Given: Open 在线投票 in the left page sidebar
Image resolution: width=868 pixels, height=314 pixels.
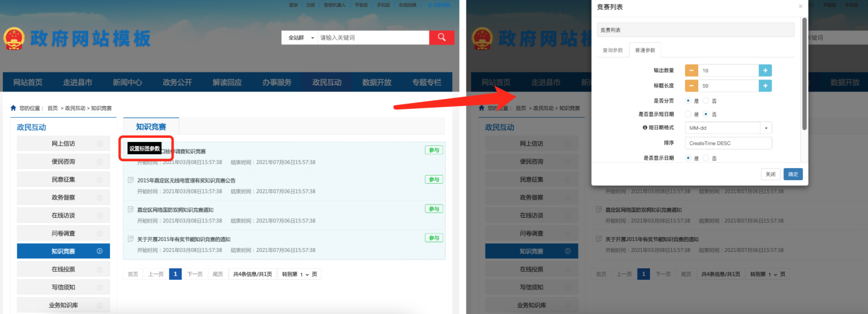Looking at the screenshot, I should point(63,269).
